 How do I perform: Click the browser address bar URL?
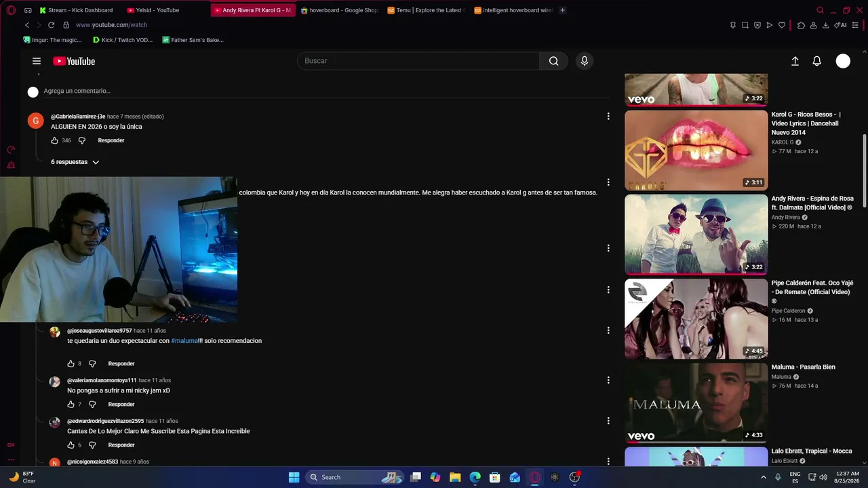111,25
